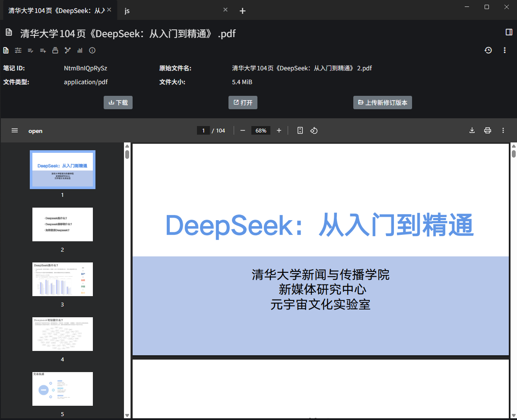Open a new tab with plus button
The image size is (517, 420).
pos(243,11)
